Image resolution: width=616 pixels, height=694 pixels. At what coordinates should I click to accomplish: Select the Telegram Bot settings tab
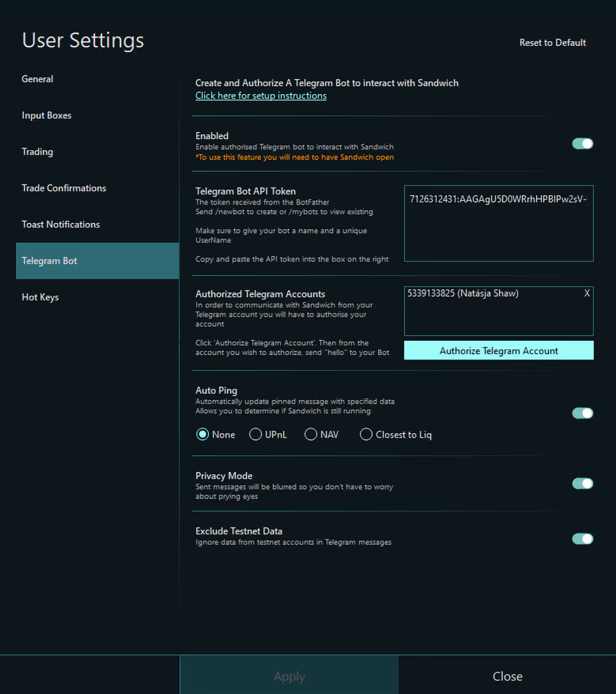98,261
